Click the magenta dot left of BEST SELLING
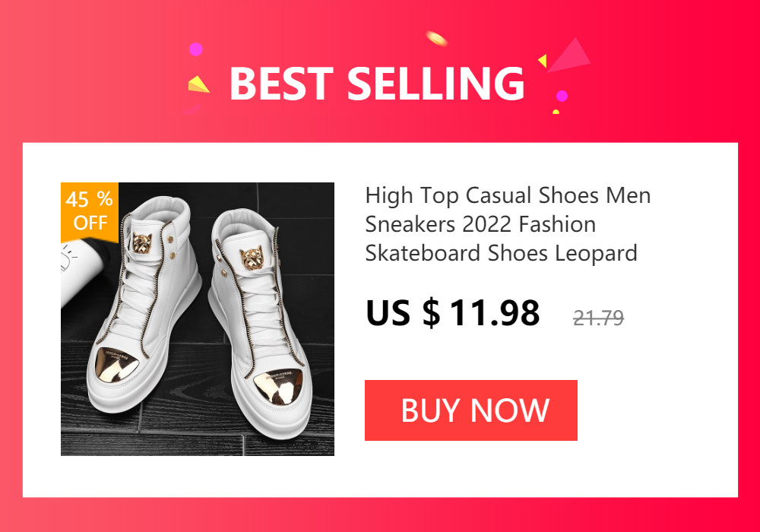The image size is (760, 532). click(196, 49)
